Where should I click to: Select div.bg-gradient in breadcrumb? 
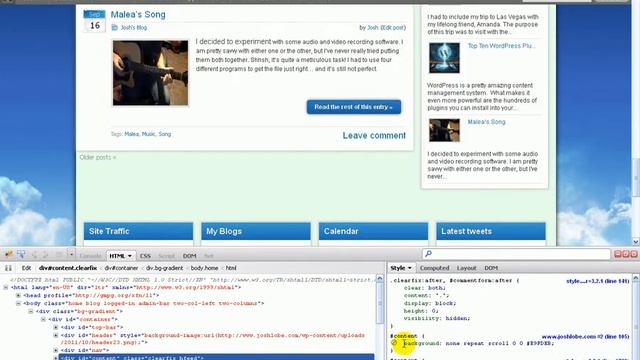click(x=164, y=268)
